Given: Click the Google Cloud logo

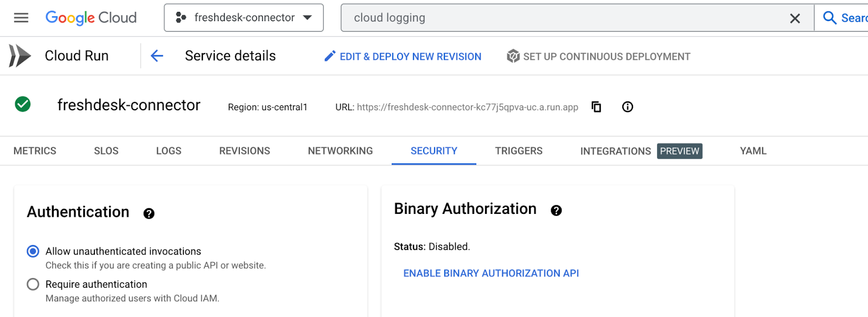Looking at the screenshot, I should [91, 18].
